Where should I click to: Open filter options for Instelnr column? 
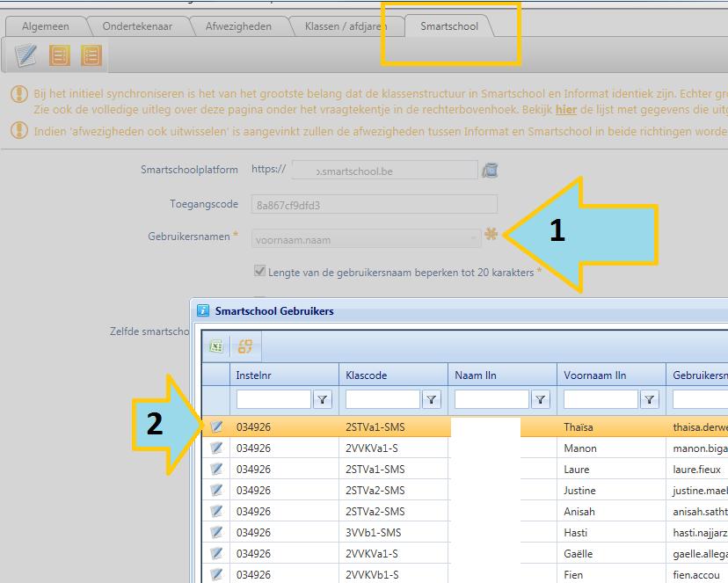322,399
